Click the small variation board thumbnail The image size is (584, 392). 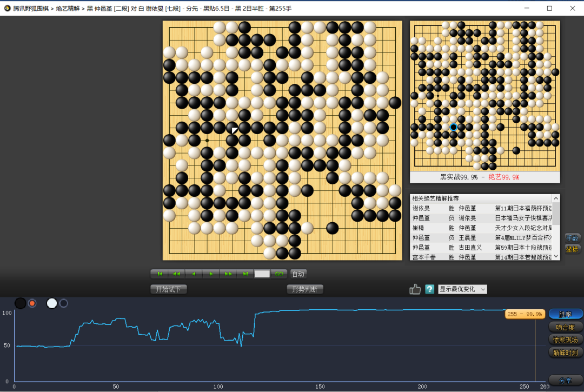point(485,96)
